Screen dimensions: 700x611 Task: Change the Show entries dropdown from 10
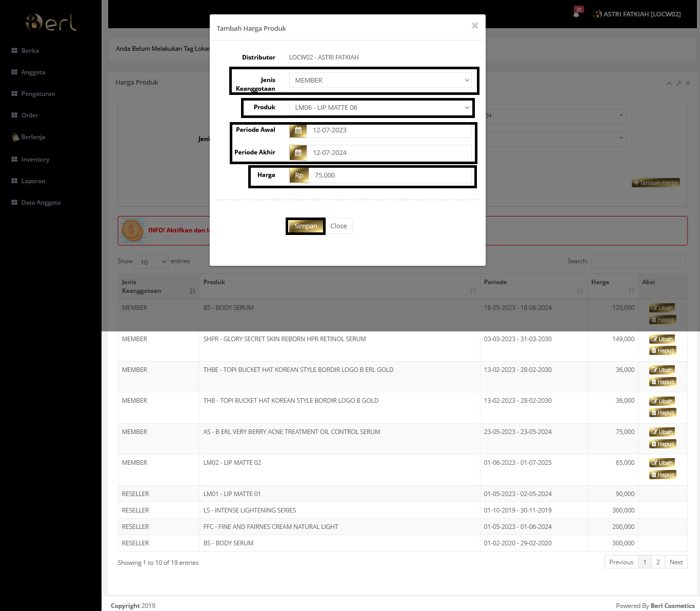point(151,262)
